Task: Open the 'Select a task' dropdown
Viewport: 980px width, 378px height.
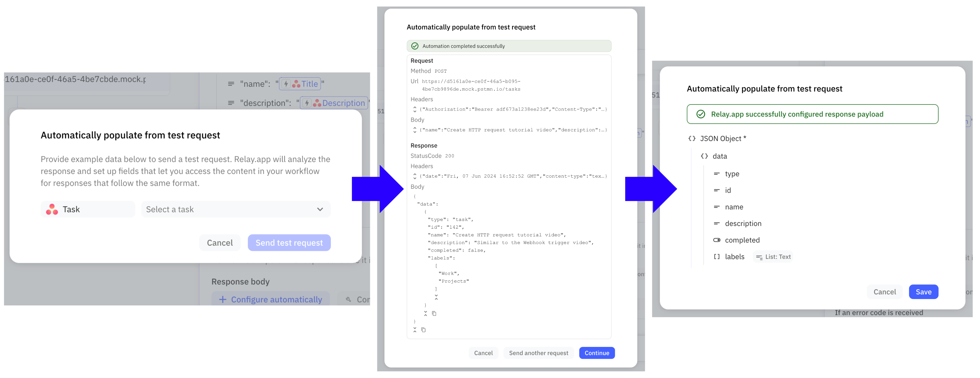Action: (x=235, y=209)
